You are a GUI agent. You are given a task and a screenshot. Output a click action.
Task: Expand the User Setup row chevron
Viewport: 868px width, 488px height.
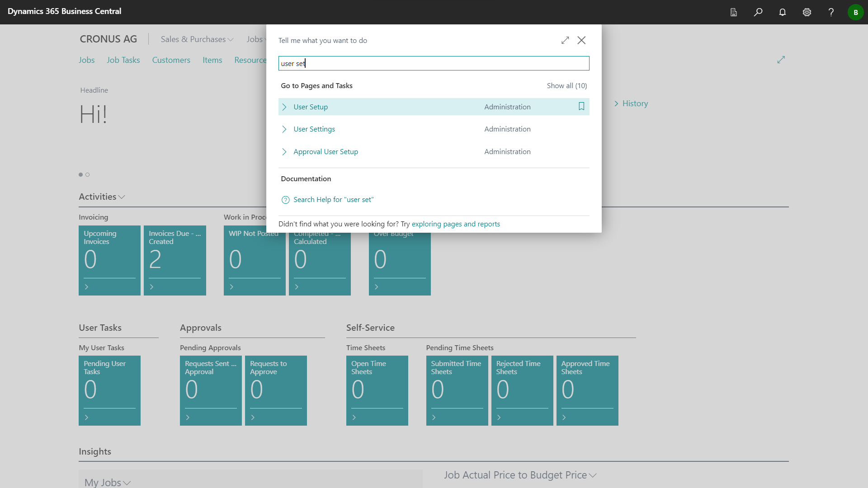(284, 107)
